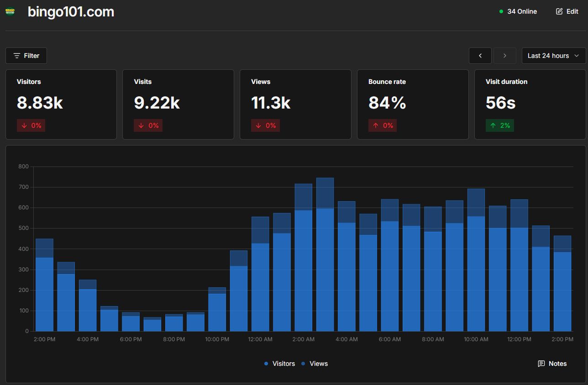The width and height of the screenshot is (588, 385).
Task: Click the filter lines icon
Action: click(x=17, y=56)
